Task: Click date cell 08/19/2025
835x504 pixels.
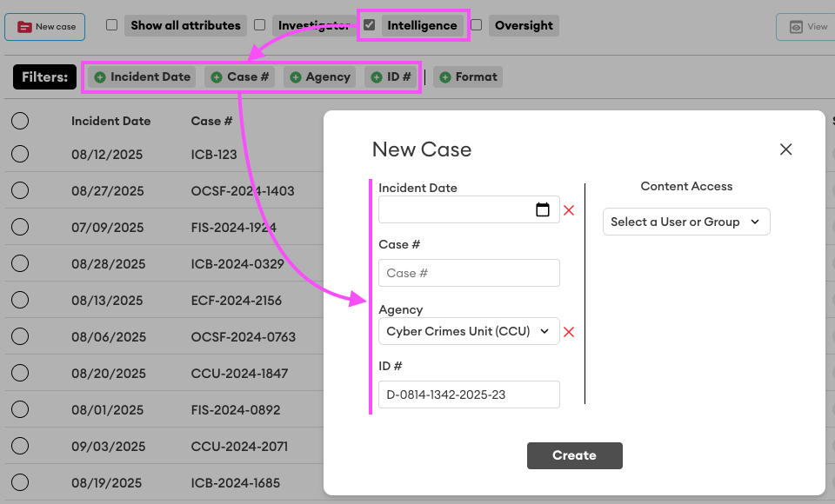Action: pyautogui.click(x=106, y=483)
